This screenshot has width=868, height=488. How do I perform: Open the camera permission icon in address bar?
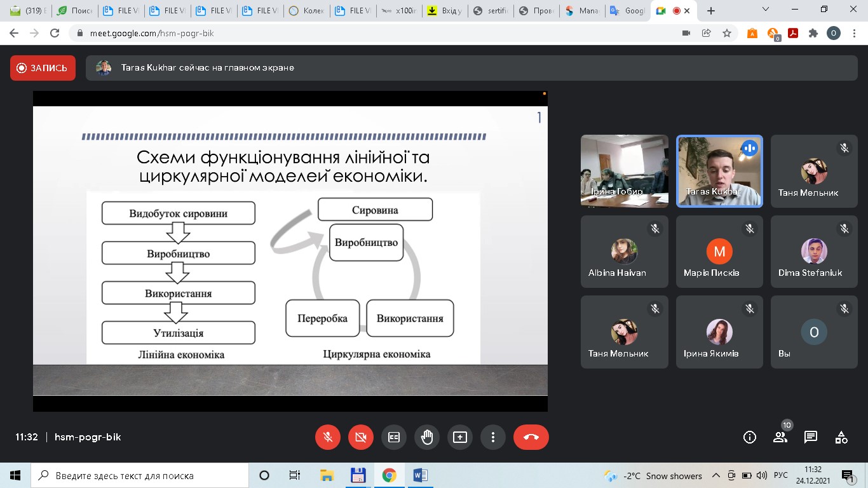pyautogui.click(x=686, y=33)
